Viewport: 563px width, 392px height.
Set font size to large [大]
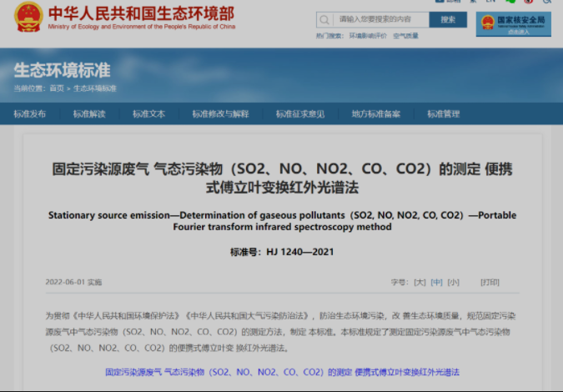(x=420, y=282)
